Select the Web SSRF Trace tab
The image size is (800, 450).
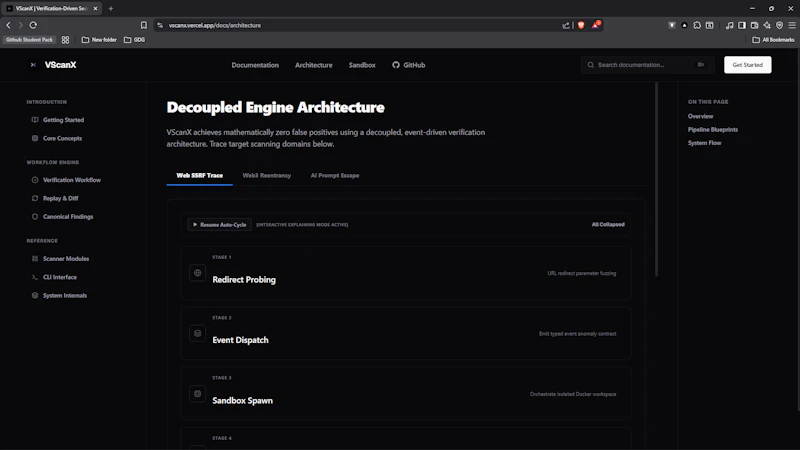[x=199, y=176]
